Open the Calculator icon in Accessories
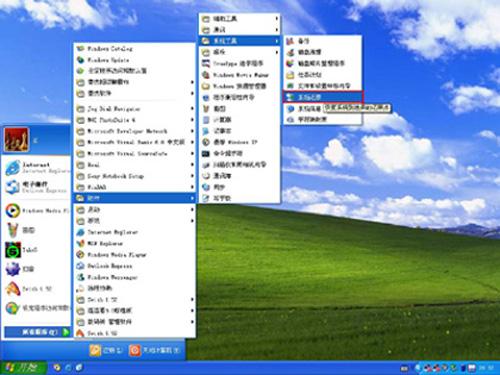Viewport: 500px width, 375px height. click(206, 120)
